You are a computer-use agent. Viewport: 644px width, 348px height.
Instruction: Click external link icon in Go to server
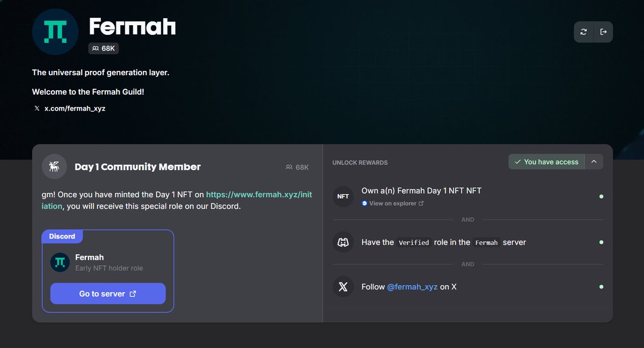click(133, 294)
